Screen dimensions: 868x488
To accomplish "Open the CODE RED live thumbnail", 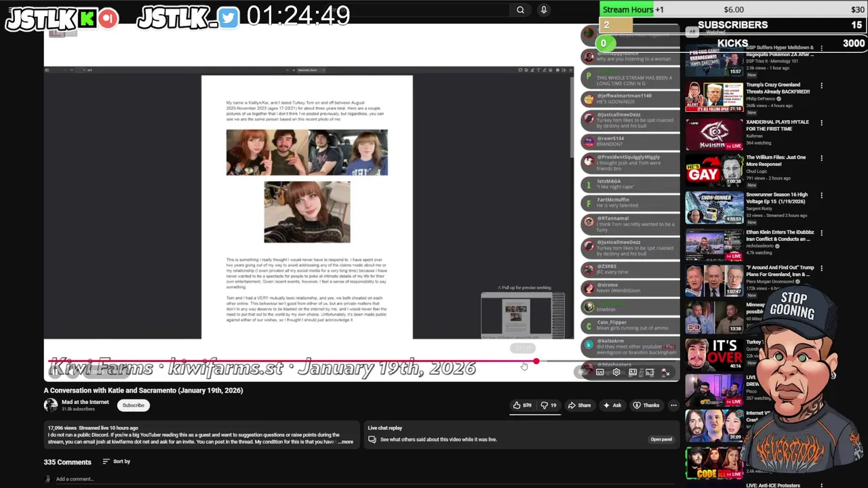I will click(714, 464).
